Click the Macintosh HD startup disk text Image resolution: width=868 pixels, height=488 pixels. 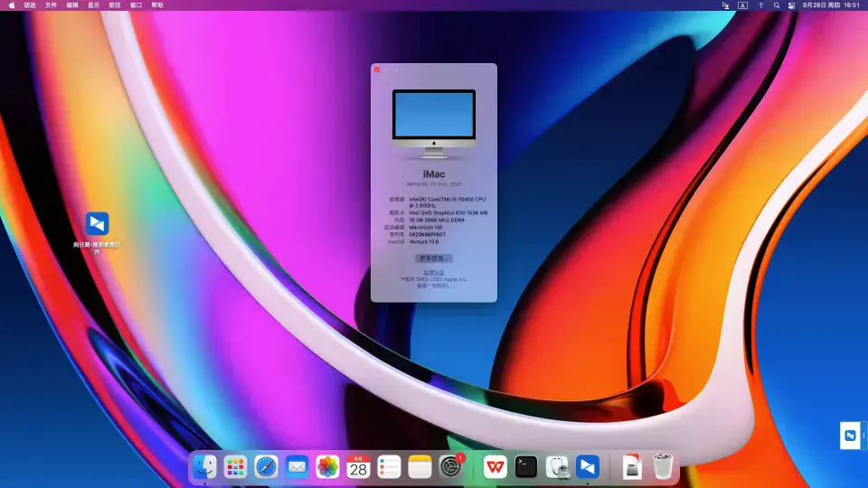[x=426, y=228]
